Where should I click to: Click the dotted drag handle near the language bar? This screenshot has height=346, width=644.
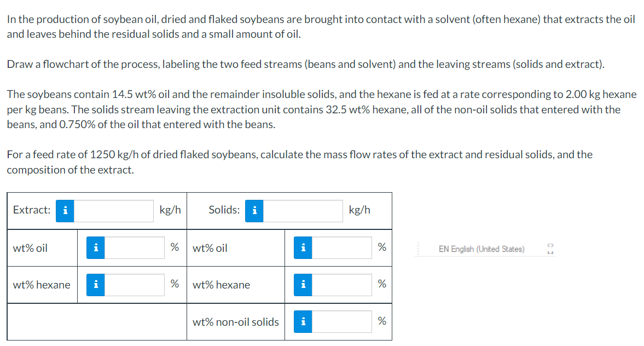(418, 249)
